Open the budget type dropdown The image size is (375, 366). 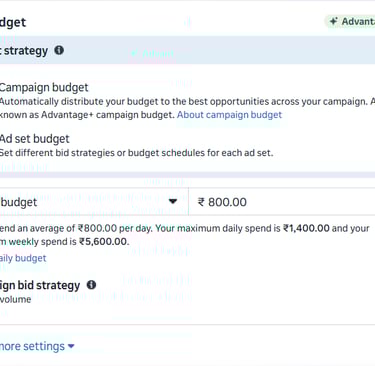pyautogui.click(x=94, y=202)
